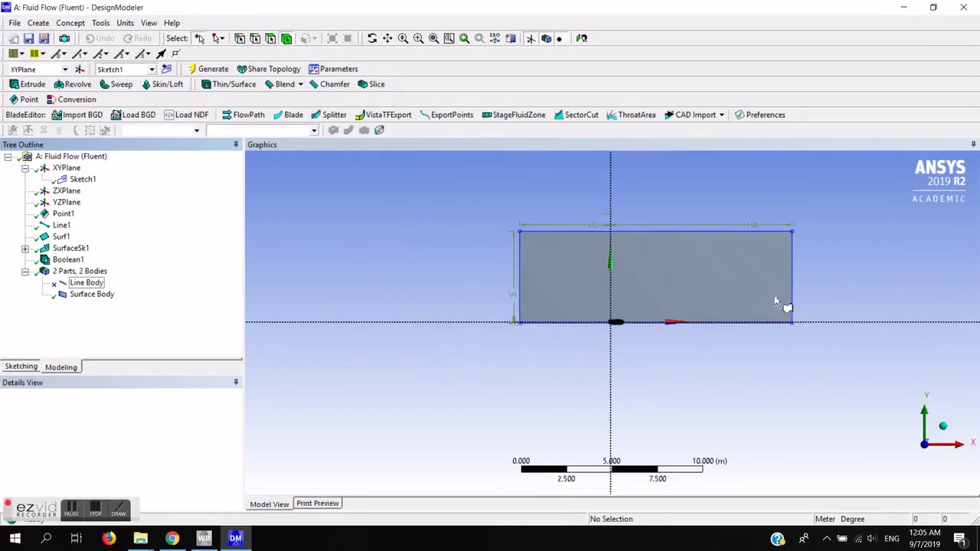
Task: Click the Conversion tool
Action: point(71,99)
